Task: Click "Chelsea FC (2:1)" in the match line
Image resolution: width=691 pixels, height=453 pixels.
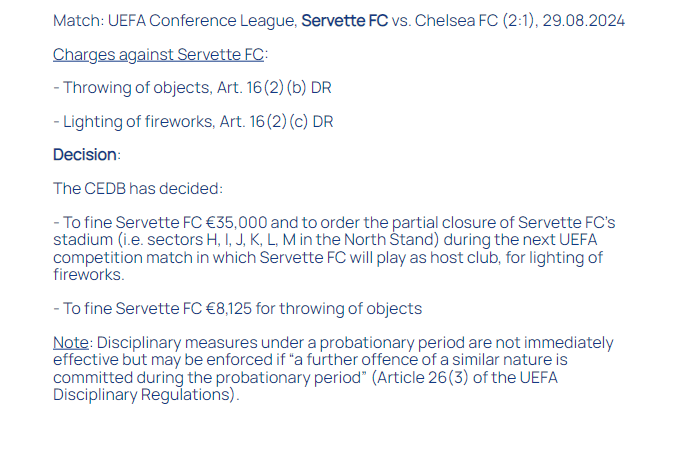Action: [x=473, y=20]
